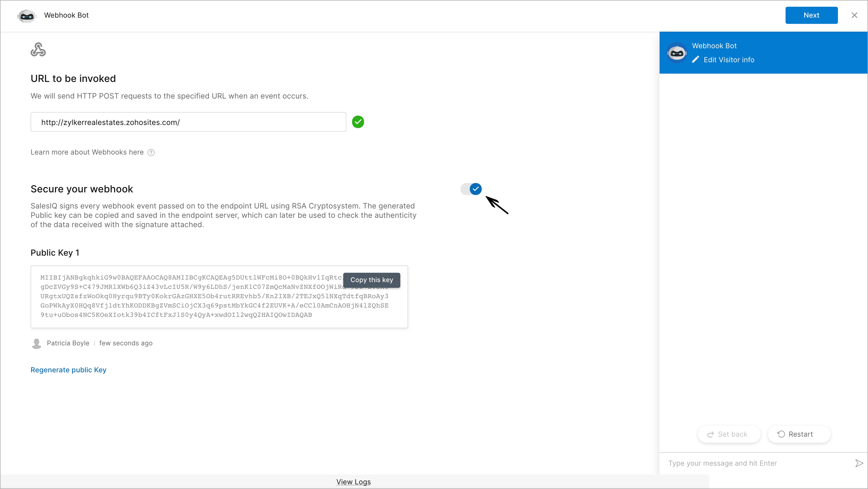The height and width of the screenshot is (489, 868).
Task: Click Edit Visitor info link
Action: click(x=729, y=60)
